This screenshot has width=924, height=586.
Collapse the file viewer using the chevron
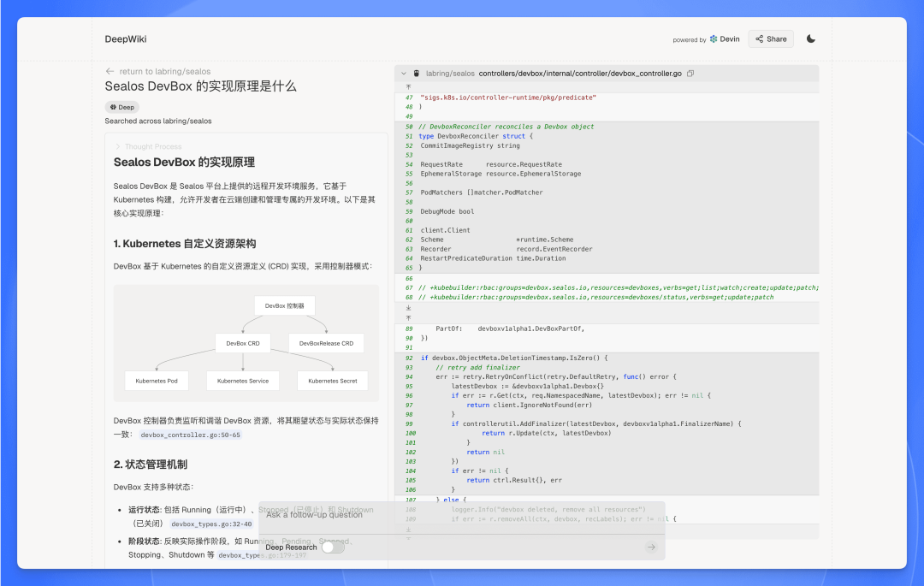pyautogui.click(x=403, y=73)
